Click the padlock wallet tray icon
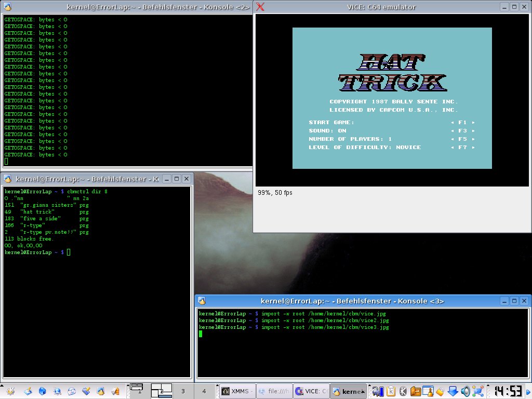The width and height of the screenshot is (532, 399). pos(440,391)
